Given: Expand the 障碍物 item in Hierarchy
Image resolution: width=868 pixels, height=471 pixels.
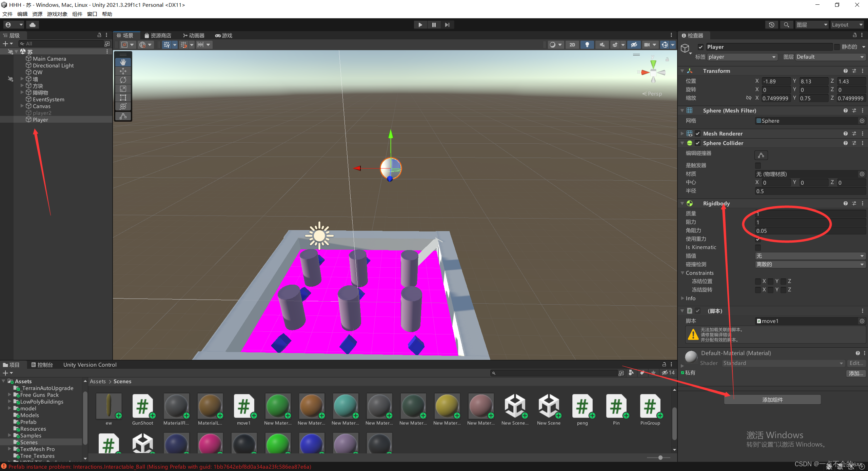Looking at the screenshot, I should (x=22, y=93).
